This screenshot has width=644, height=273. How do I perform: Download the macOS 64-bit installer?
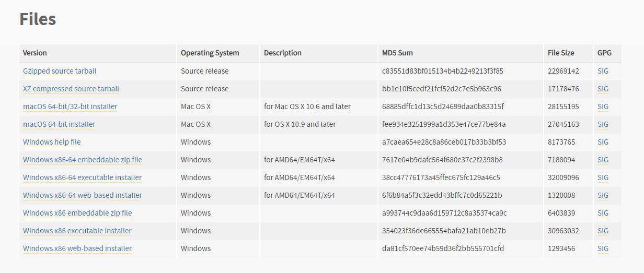pyautogui.click(x=59, y=124)
